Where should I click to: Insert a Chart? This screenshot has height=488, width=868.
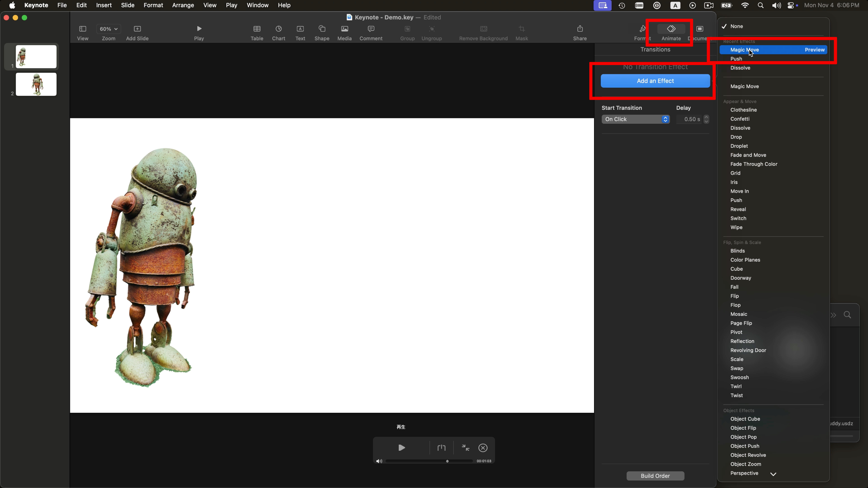[278, 32]
